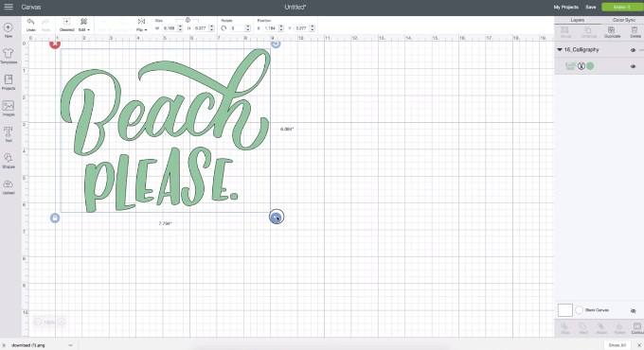
Task: Click the Position X input field
Action: point(270,28)
